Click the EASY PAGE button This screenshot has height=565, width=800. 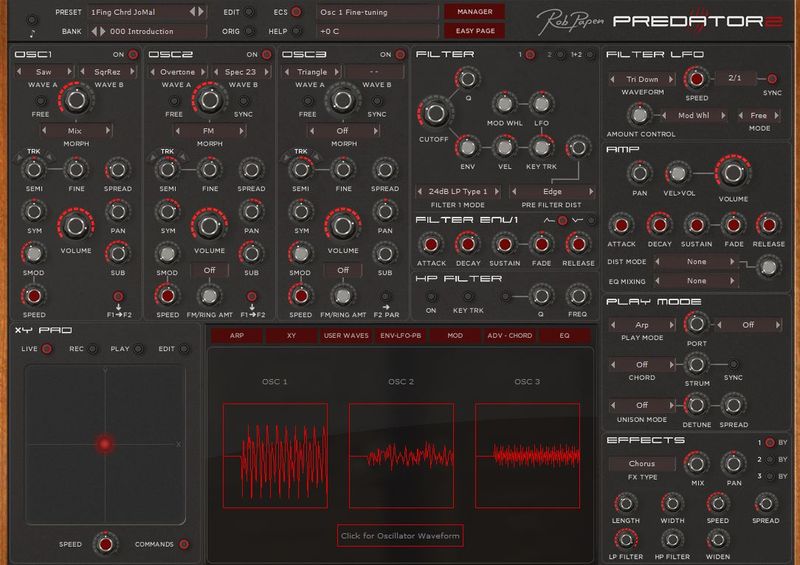click(474, 30)
